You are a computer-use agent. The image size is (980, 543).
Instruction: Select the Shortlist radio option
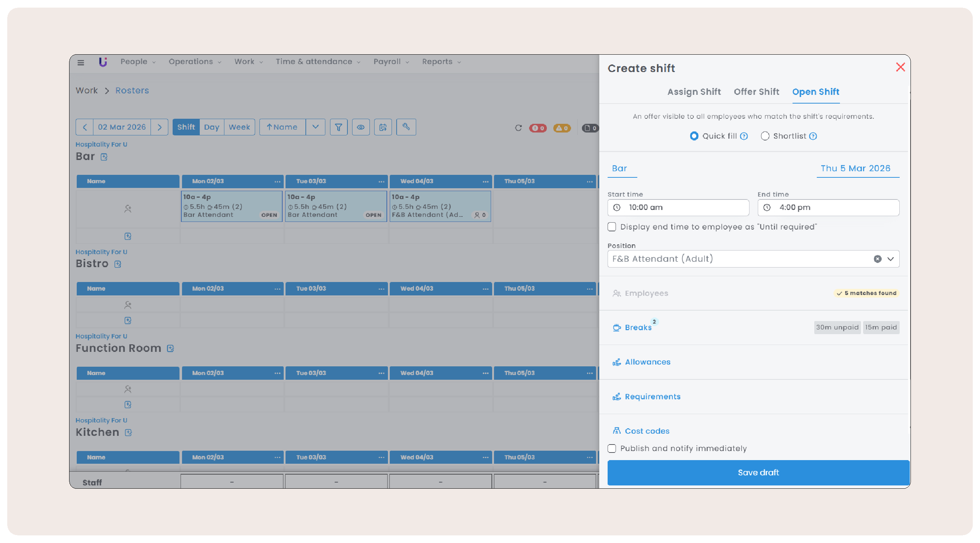point(765,136)
